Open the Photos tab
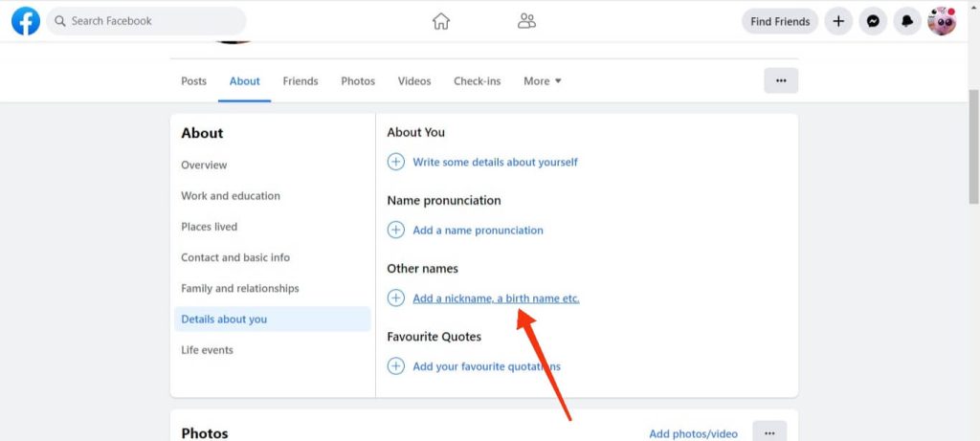Screen dimensions: 980x441 coord(358,81)
